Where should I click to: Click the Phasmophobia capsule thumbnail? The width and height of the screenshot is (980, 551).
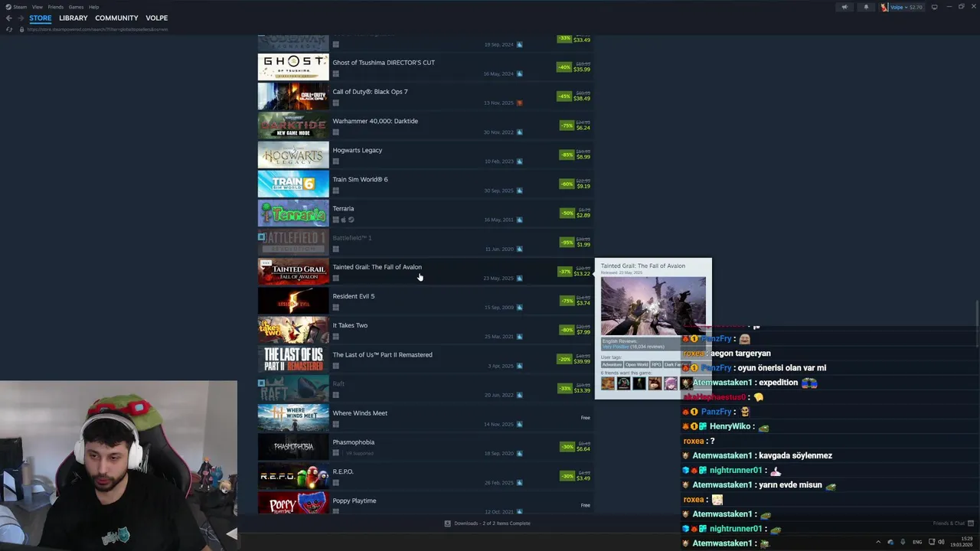(x=293, y=447)
